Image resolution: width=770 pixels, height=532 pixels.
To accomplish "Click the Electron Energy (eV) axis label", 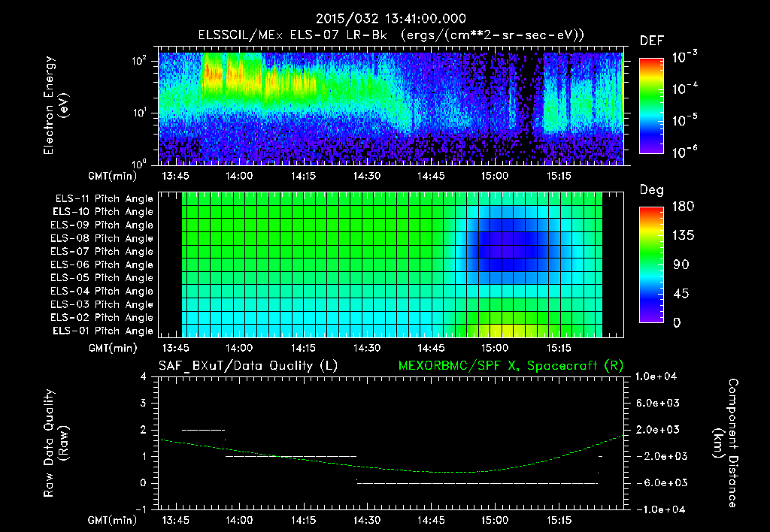I will 56,105.
